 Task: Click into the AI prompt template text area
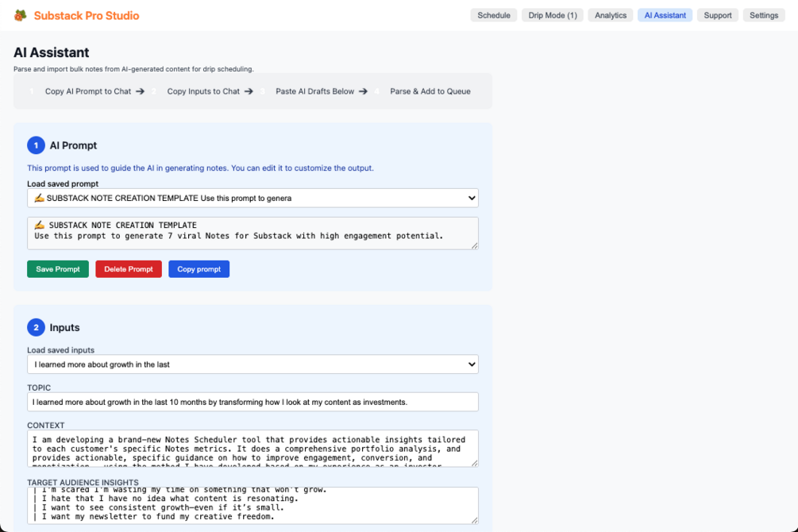(253, 233)
